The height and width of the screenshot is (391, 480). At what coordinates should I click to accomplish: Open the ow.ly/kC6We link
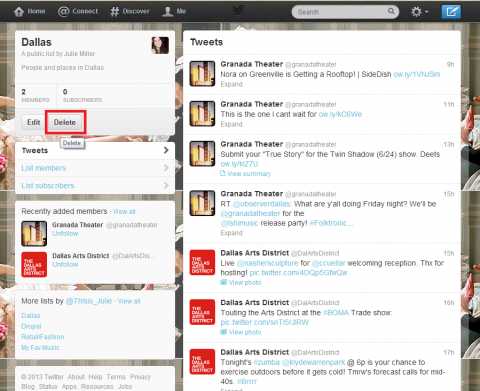coord(340,114)
